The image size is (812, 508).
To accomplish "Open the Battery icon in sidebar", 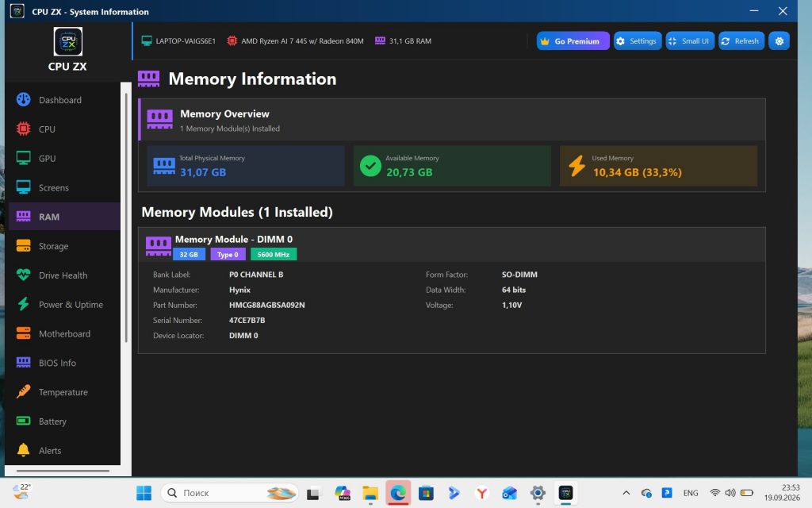I will 23,421.
